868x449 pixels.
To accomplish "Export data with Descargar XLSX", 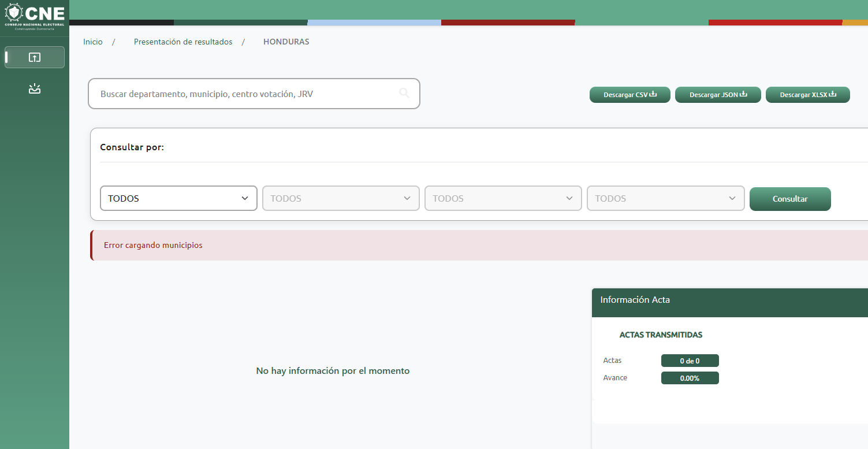I will (807, 95).
